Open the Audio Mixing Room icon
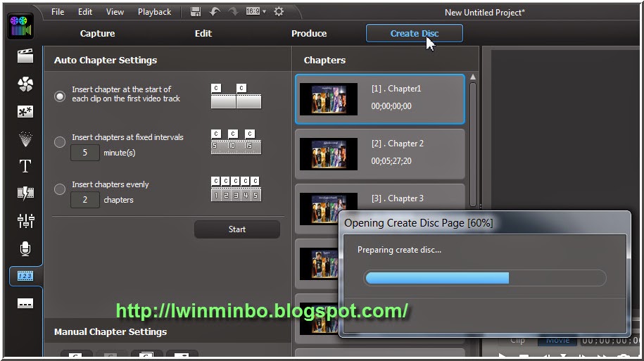 [25, 220]
